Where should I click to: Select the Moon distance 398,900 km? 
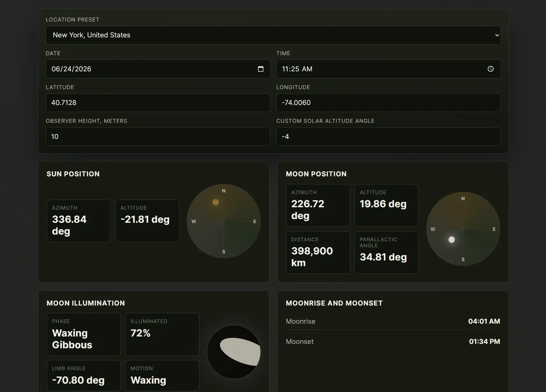pyautogui.click(x=312, y=257)
